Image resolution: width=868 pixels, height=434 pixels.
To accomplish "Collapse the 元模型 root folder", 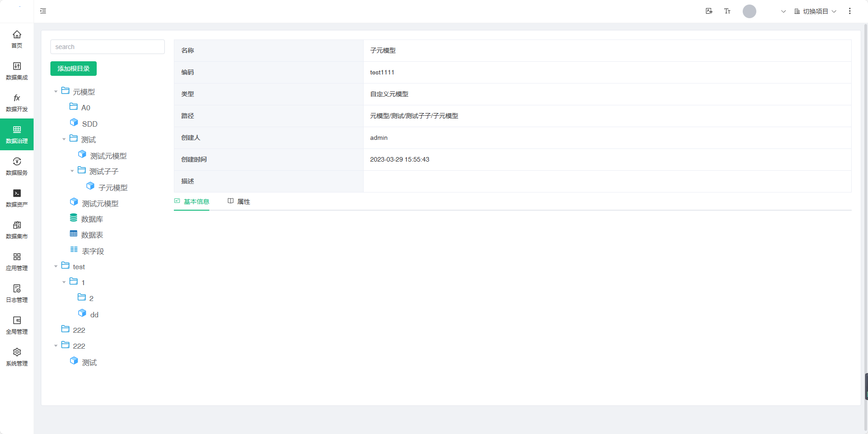I will (x=56, y=92).
